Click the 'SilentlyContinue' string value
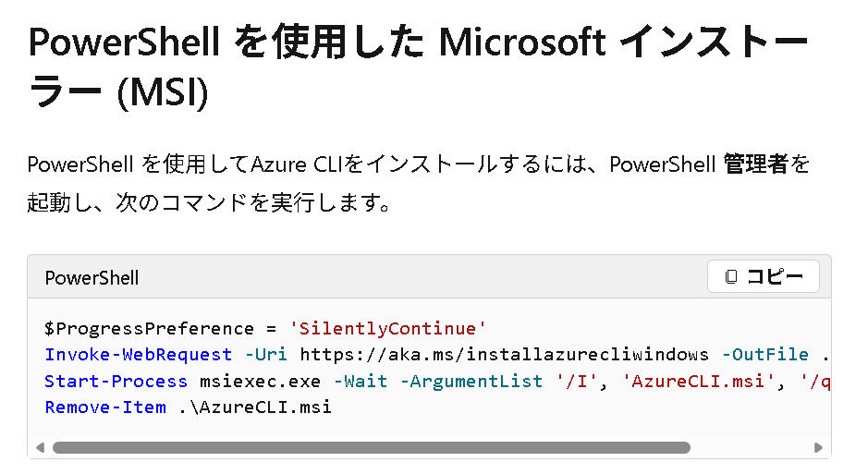Screen dimensions: 868x474 point(388,329)
